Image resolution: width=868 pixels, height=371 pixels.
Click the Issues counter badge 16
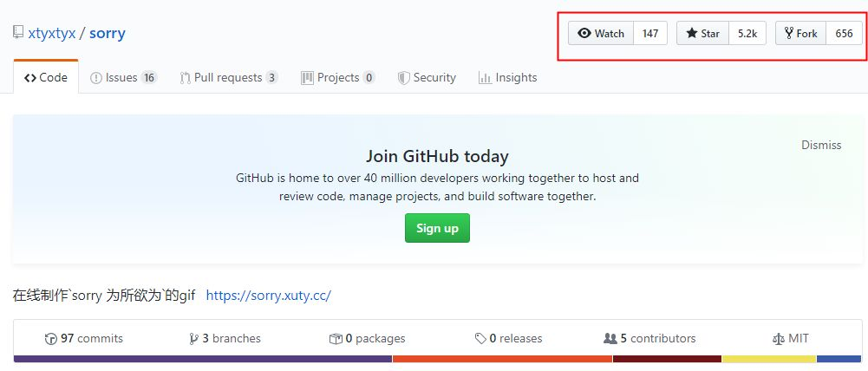click(149, 77)
